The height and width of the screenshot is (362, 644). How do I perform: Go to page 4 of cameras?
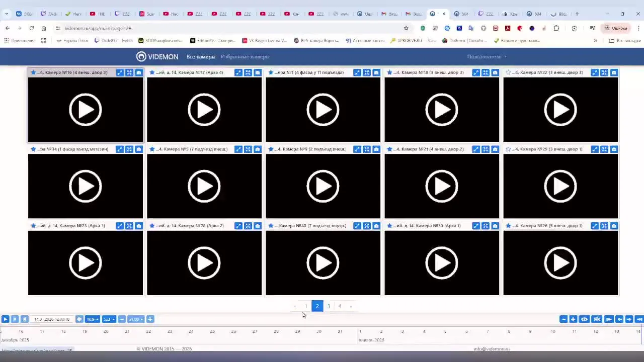[x=340, y=306]
